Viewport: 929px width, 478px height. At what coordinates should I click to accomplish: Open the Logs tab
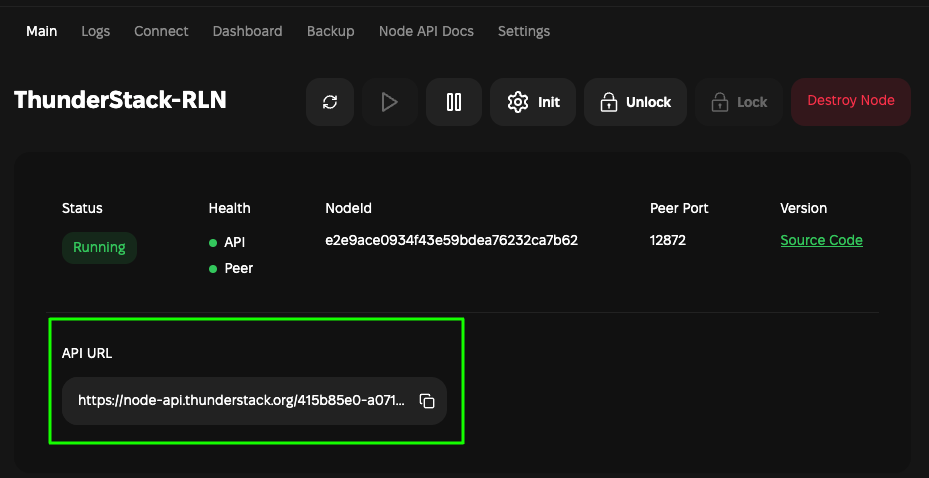96,31
